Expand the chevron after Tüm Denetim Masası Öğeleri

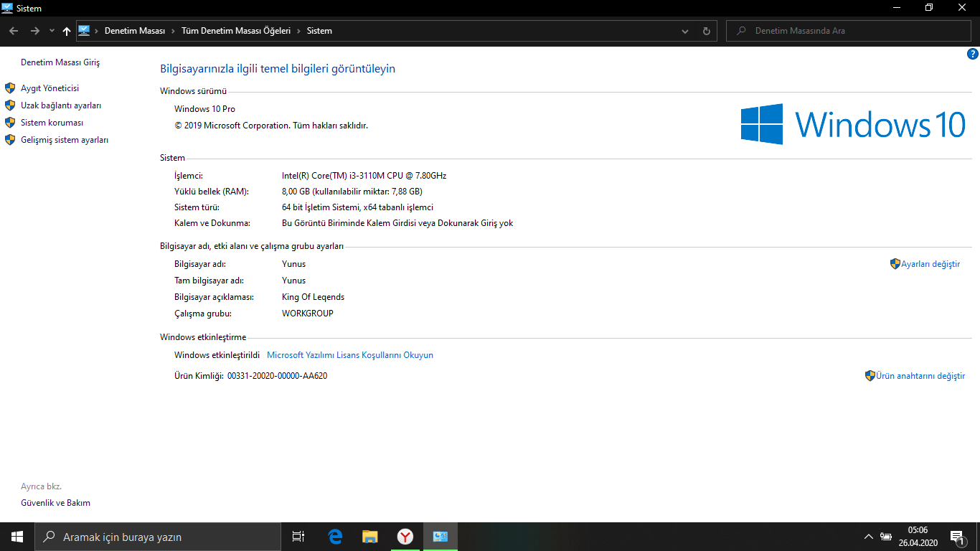click(x=298, y=31)
